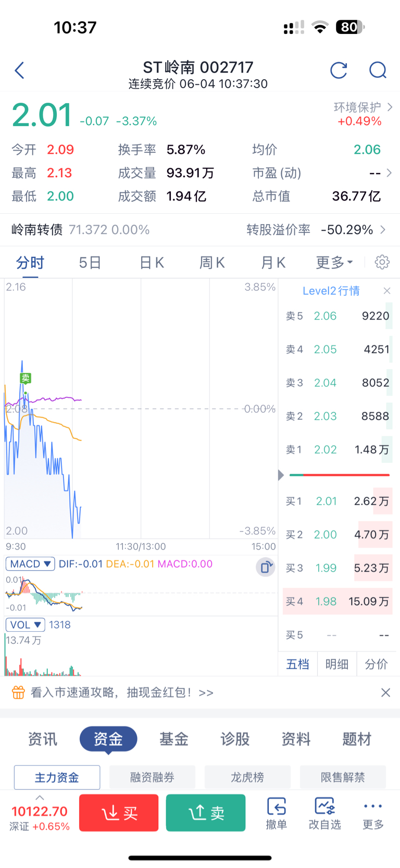The height and width of the screenshot is (868, 400).
Task: Close the Level2 quotes panel
Action: [386, 291]
